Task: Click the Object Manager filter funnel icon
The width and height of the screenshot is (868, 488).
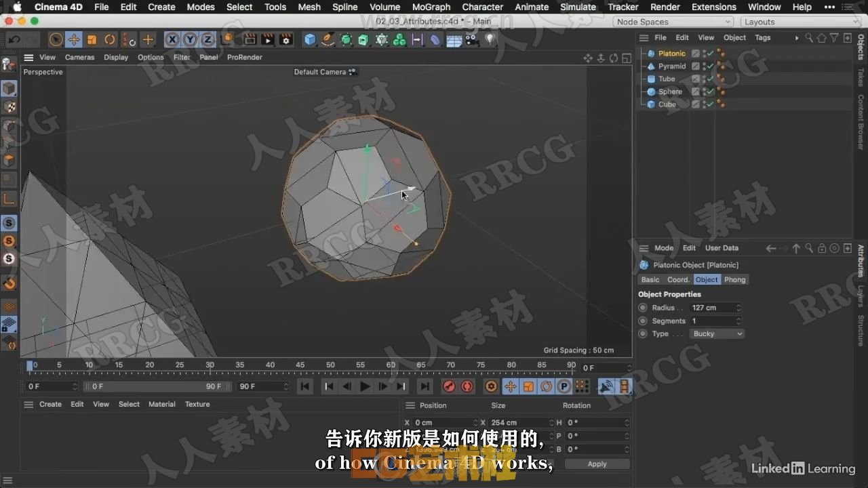Action: pos(835,38)
